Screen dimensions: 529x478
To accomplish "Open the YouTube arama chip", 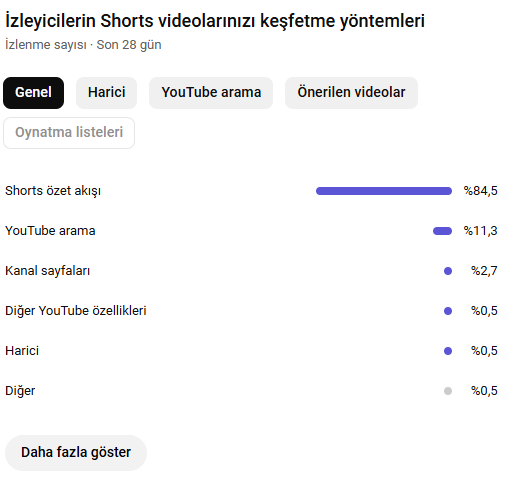I will point(211,93).
